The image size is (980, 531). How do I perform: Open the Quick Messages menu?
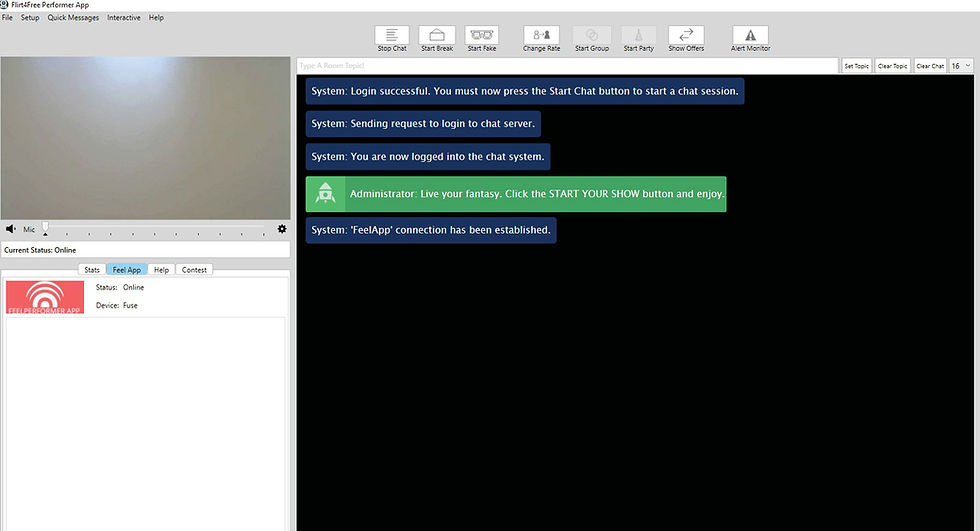pos(73,17)
